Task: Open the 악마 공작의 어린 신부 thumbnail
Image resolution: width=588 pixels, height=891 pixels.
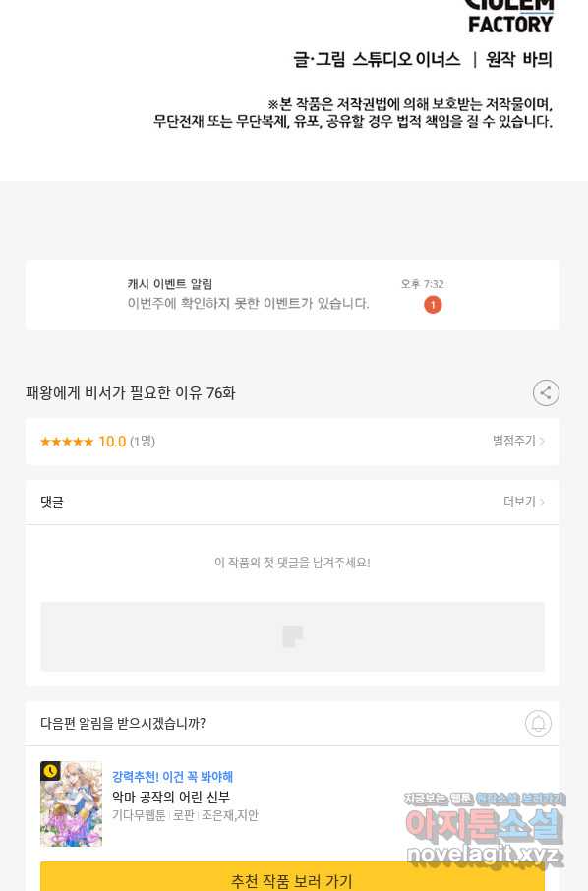Action: tap(71, 803)
